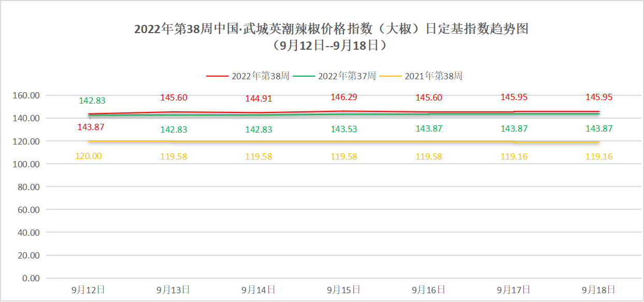The image size is (644, 302).
Task: Click the red 144.91 data label
Action: click(x=259, y=98)
